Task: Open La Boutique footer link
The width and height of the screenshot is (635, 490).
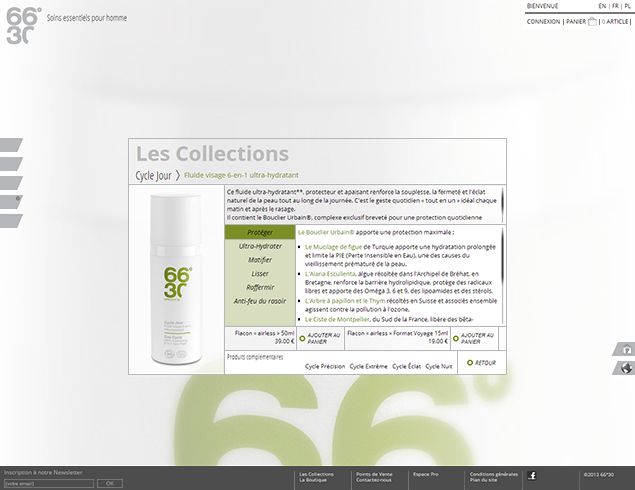Action: click(x=313, y=480)
